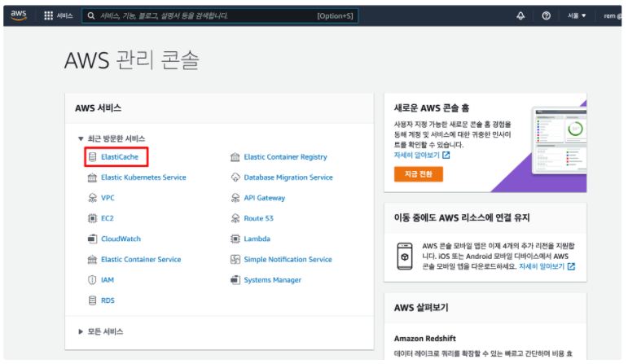Open the notifications bell icon
The width and height of the screenshot is (628, 364).
(x=520, y=15)
